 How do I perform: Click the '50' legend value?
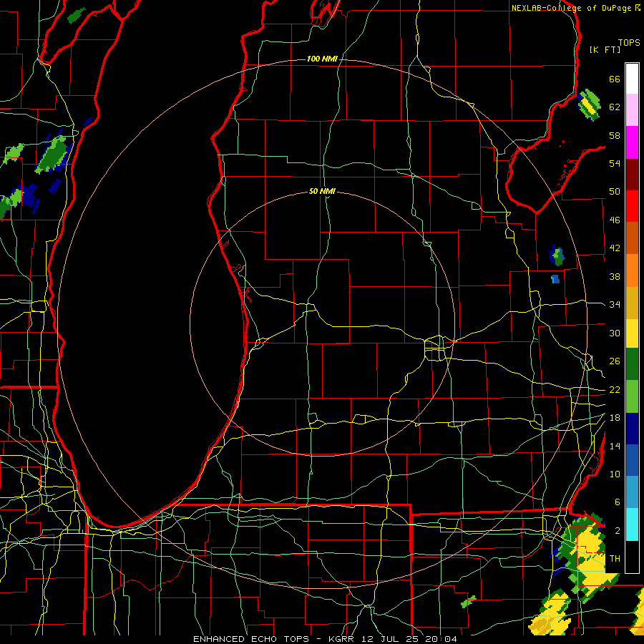point(615,192)
